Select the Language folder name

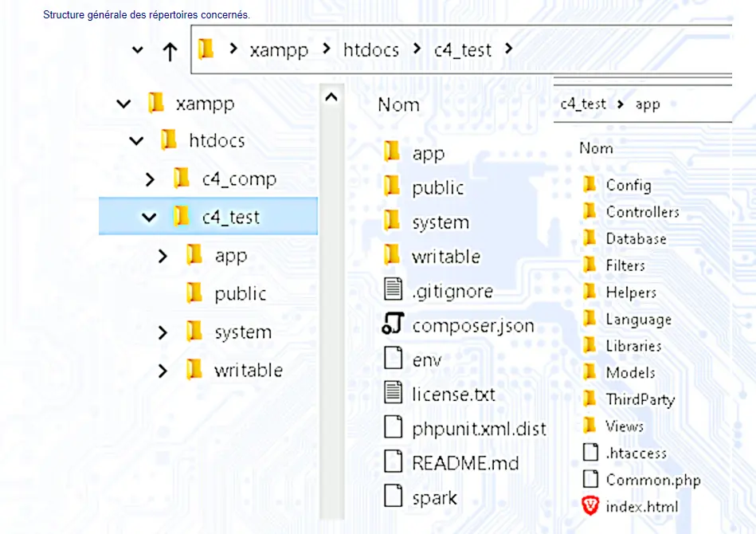pos(639,320)
